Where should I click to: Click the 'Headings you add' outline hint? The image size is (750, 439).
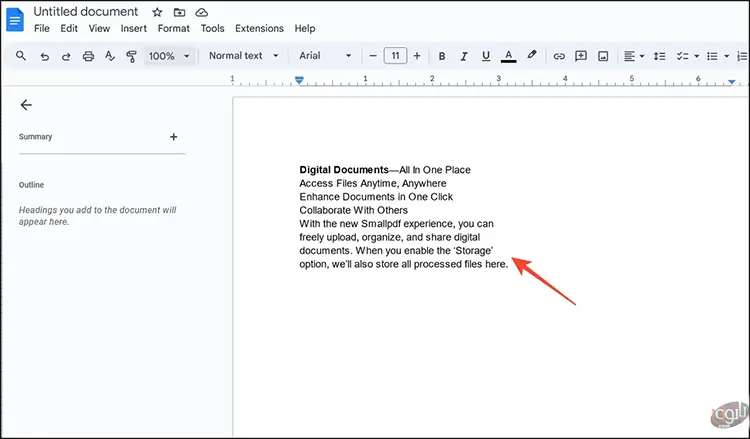(x=98, y=216)
